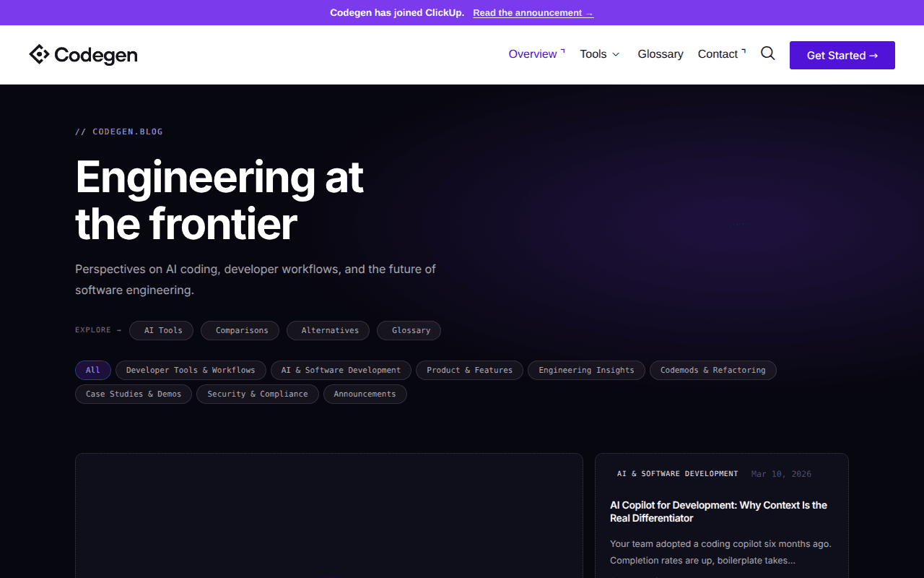Click the AI & SOFTWARE DEVELOPMENT card tag

[678, 474]
